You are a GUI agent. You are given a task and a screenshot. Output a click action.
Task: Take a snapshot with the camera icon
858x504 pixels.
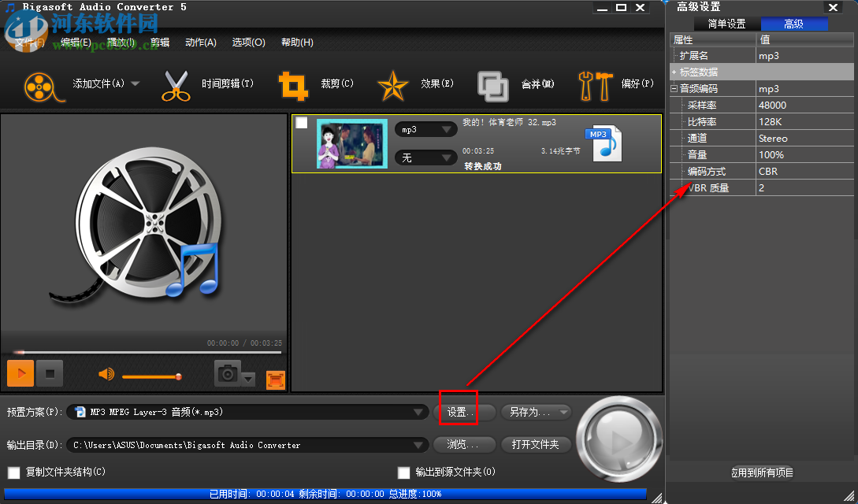click(228, 373)
